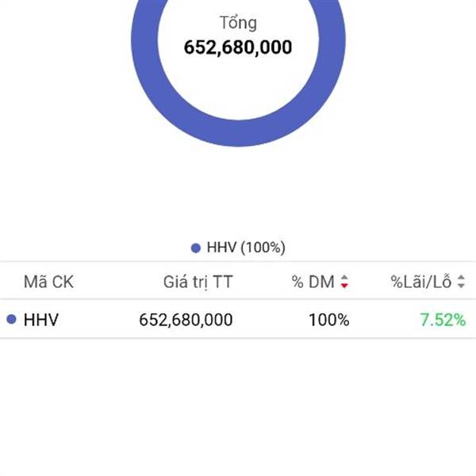Click the blue HHV legend dot
Screen dimensions: 476x476
point(195,248)
